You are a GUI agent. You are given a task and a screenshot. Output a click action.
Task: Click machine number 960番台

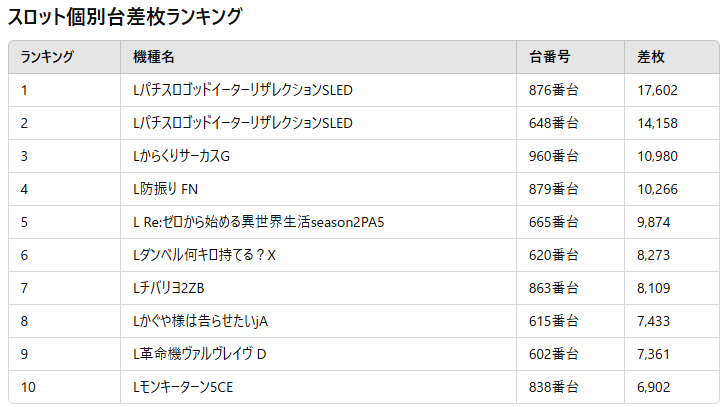[x=553, y=157]
